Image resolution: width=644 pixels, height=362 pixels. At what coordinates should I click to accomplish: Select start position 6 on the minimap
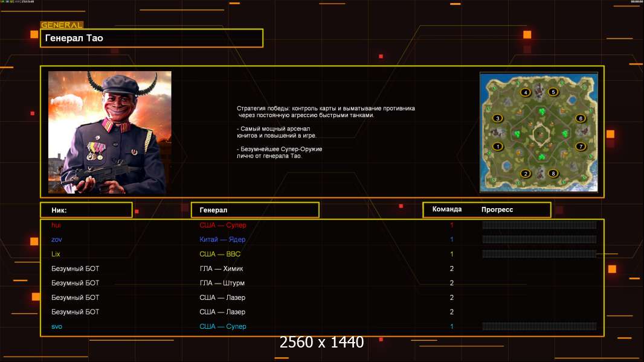point(581,118)
